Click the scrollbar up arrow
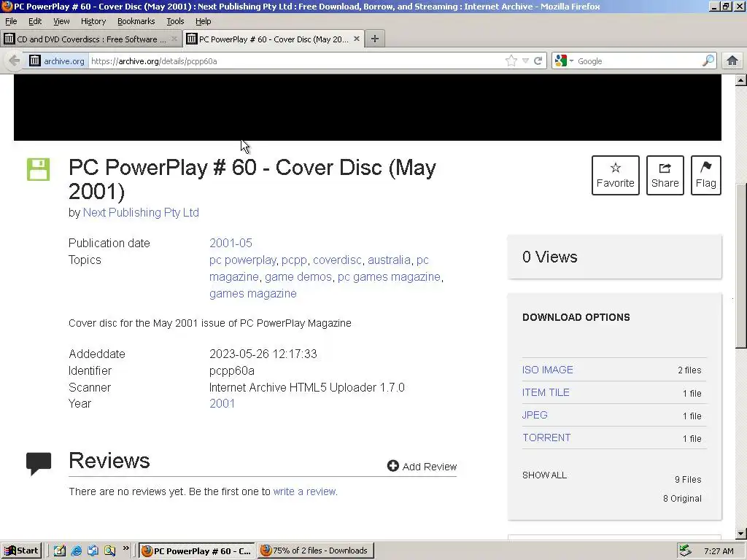 pos(741,80)
